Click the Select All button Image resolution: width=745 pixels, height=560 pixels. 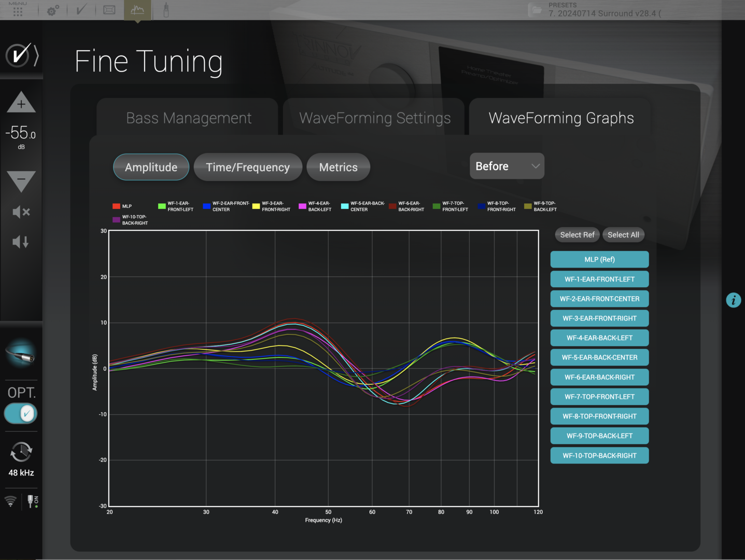click(x=623, y=235)
